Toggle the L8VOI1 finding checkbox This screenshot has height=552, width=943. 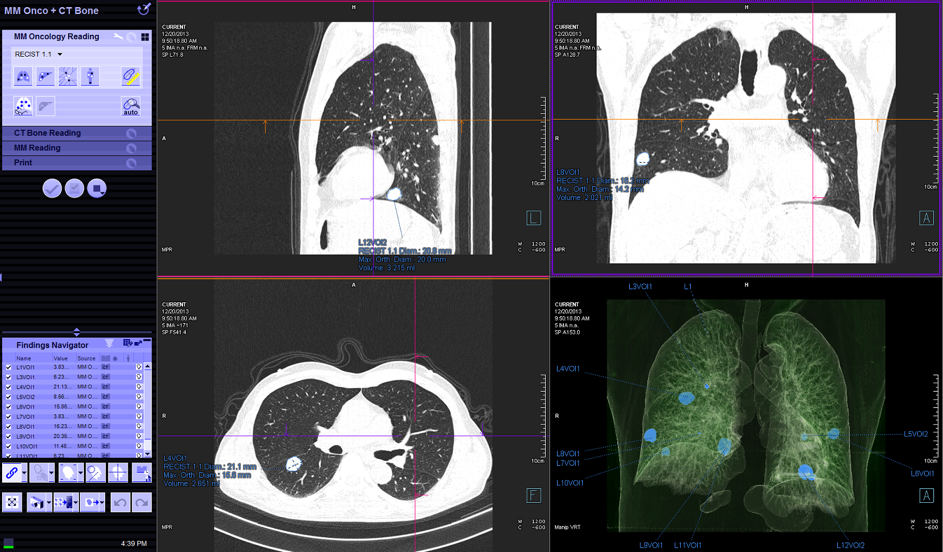9,426
